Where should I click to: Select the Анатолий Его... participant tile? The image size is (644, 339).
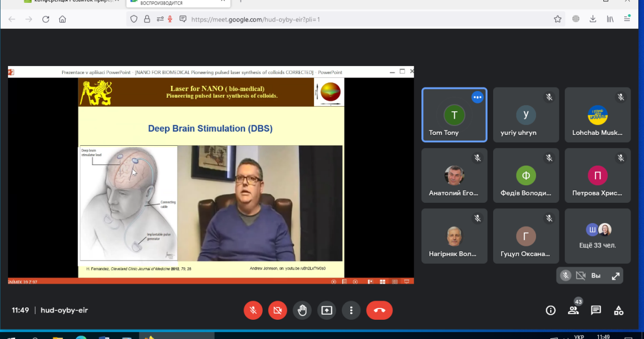454,176
